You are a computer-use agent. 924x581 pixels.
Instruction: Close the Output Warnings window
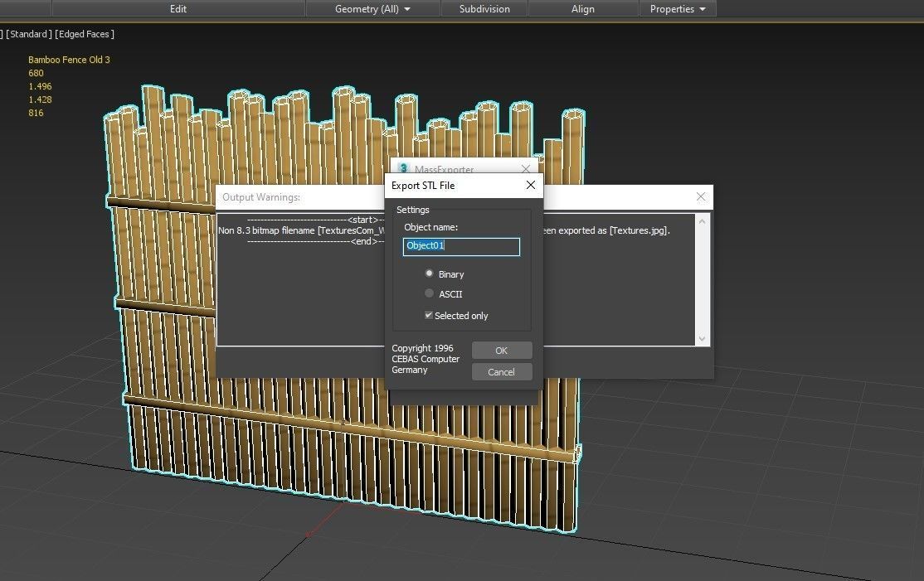point(701,196)
